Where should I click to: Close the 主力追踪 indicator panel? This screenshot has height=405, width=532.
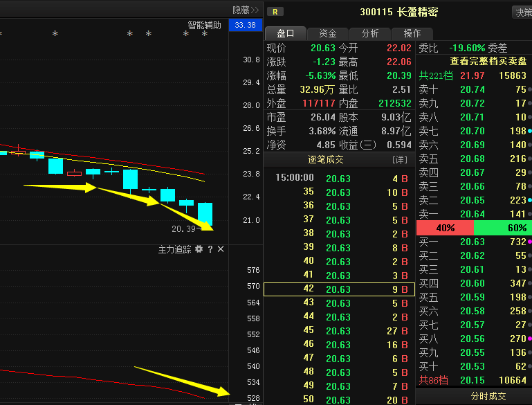(x=221, y=249)
